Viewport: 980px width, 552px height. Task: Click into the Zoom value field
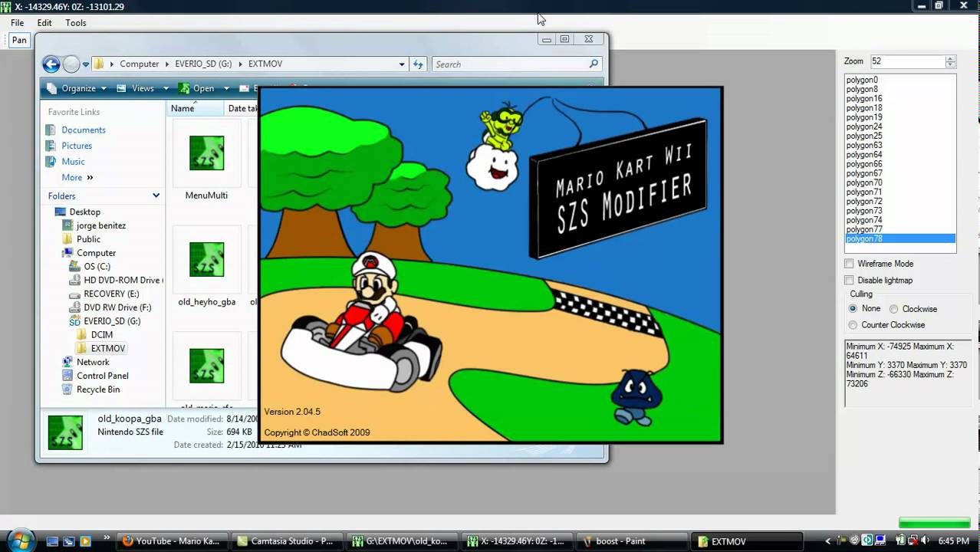click(x=906, y=61)
